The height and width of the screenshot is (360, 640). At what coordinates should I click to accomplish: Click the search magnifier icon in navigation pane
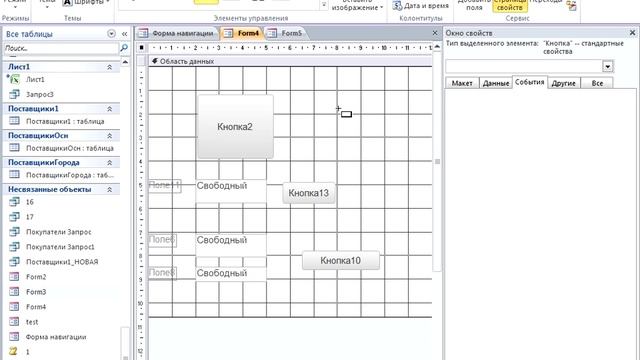(124, 48)
